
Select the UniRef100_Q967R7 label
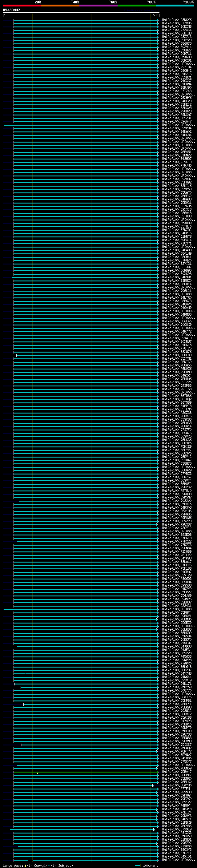[x=177, y=843]
